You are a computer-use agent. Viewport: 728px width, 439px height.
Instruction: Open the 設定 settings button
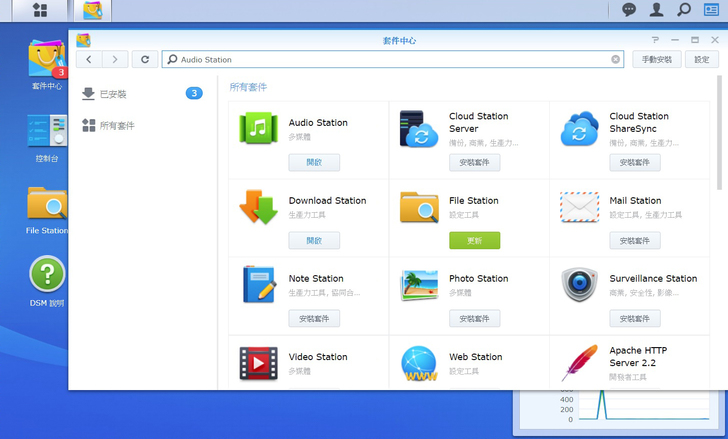click(702, 59)
